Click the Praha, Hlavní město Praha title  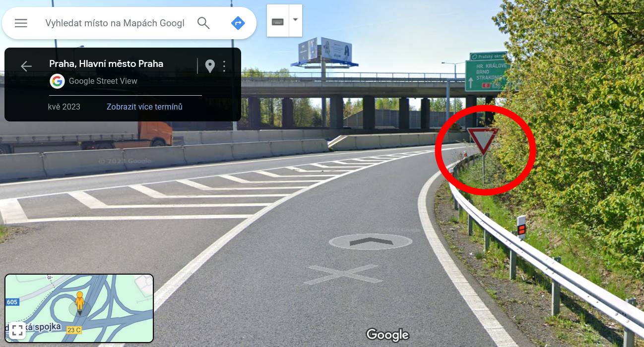(x=106, y=63)
